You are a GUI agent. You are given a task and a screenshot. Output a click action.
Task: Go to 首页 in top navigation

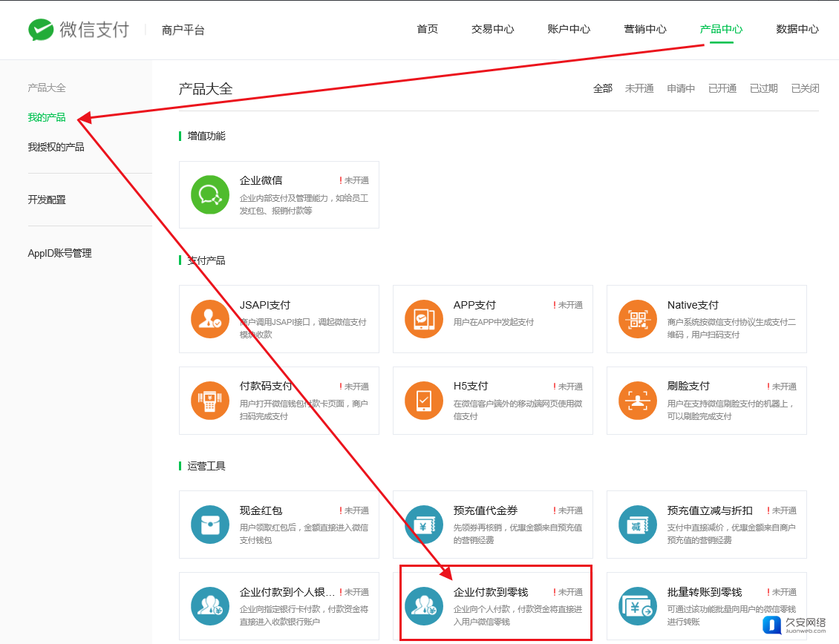427,29
